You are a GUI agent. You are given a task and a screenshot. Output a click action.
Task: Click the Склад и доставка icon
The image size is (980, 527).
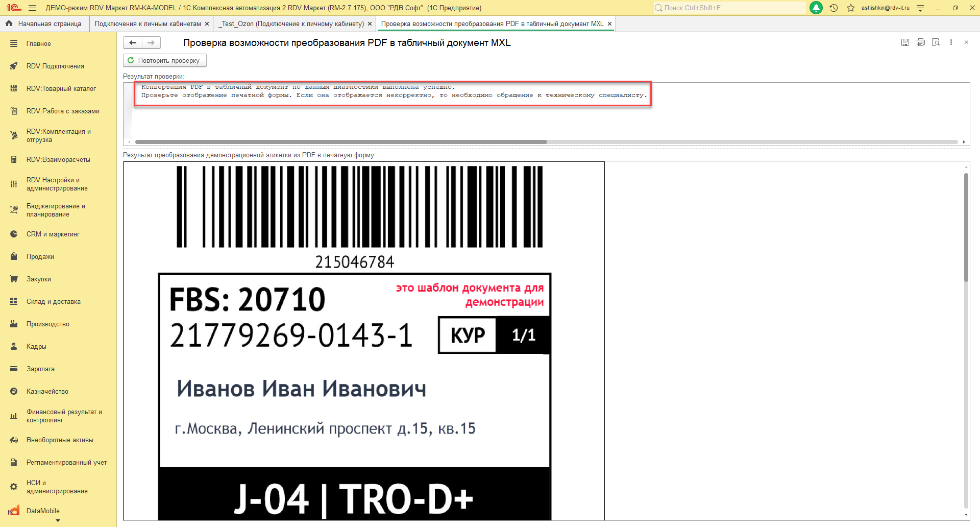pos(14,302)
